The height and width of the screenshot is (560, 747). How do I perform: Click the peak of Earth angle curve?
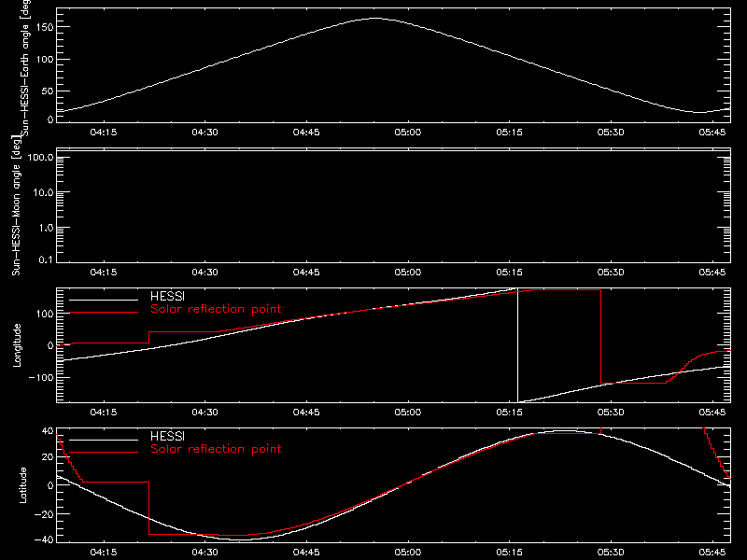coord(376,18)
